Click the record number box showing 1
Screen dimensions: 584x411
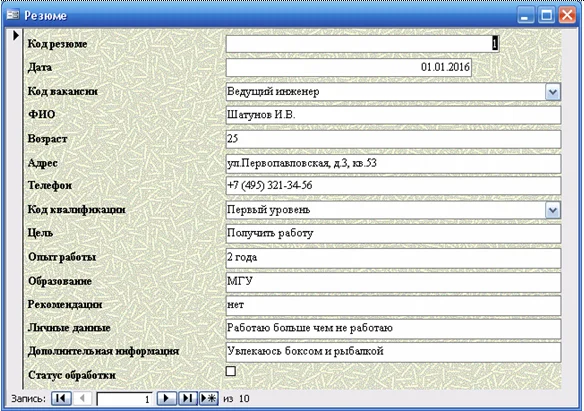pyautogui.click(x=124, y=399)
